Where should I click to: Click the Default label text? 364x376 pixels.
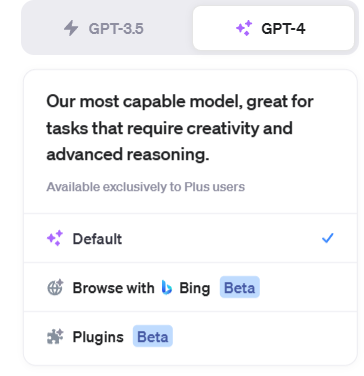click(x=97, y=239)
